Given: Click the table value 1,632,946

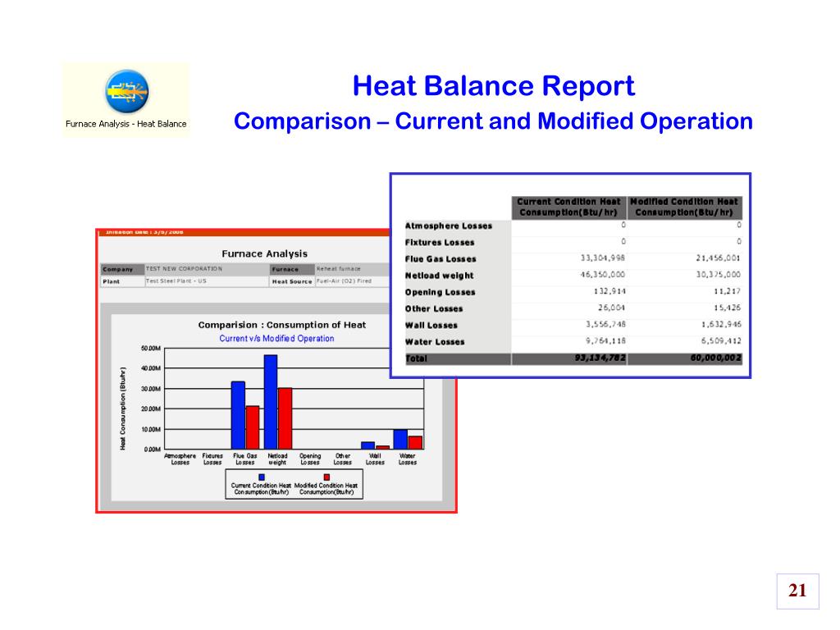Looking at the screenshot, I should coord(721,325).
